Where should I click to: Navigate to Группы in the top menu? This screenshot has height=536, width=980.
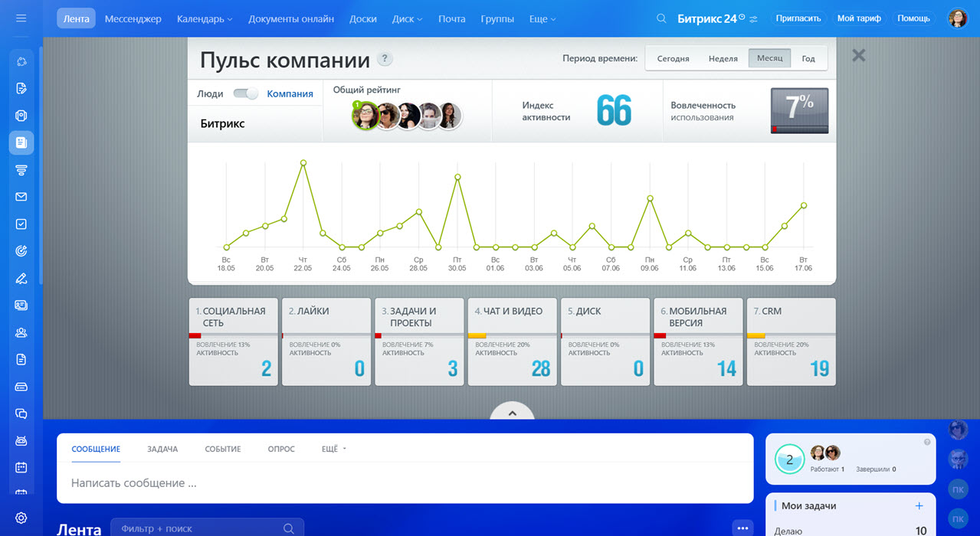[497, 18]
